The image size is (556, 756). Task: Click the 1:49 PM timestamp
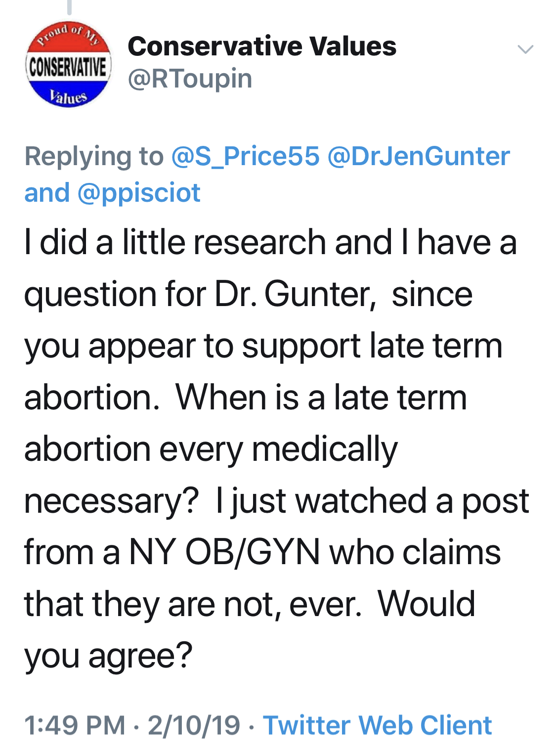pos(75,725)
